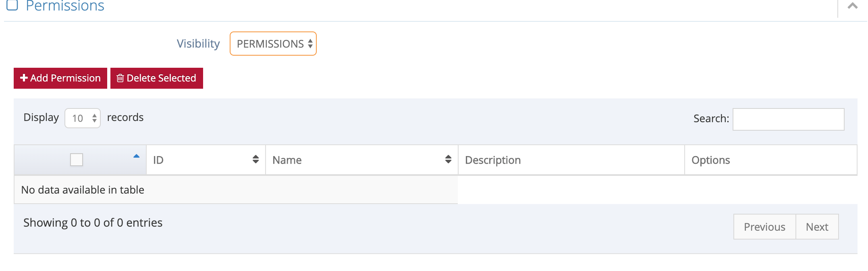This screenshot has height=271, width=868.
Task: Collapse the Permissions panel with chevron
Action: pyautogui.click(x=852, y=6)
